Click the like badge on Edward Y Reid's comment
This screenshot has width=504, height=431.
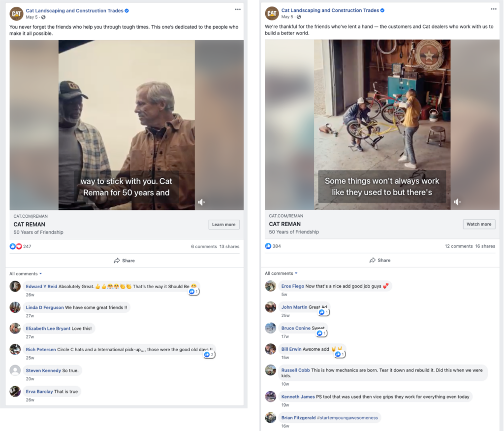pos(193,292)
